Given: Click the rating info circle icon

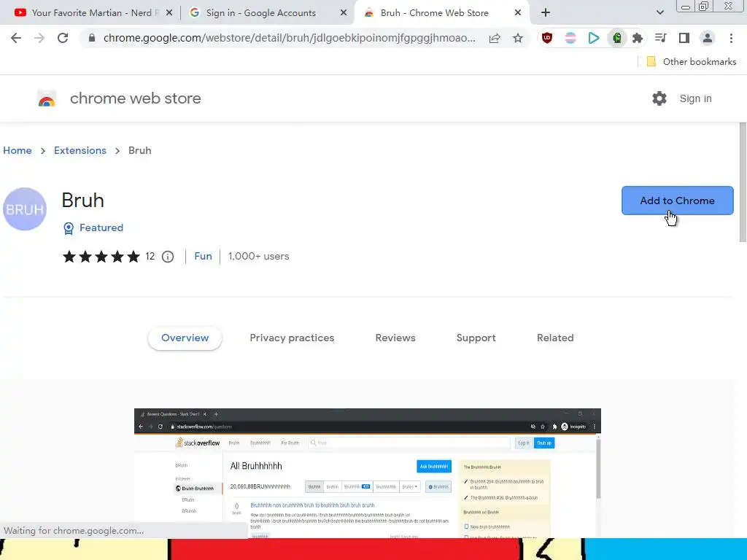Looking at the screenshot, I should tap(168, 257).
